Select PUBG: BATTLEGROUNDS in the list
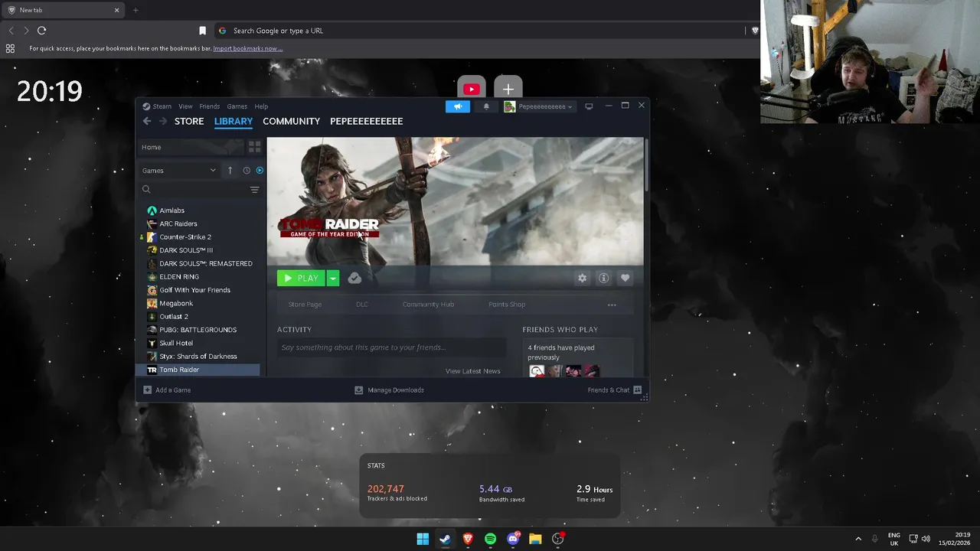980x551 pixels. click(x=199, y=330)
